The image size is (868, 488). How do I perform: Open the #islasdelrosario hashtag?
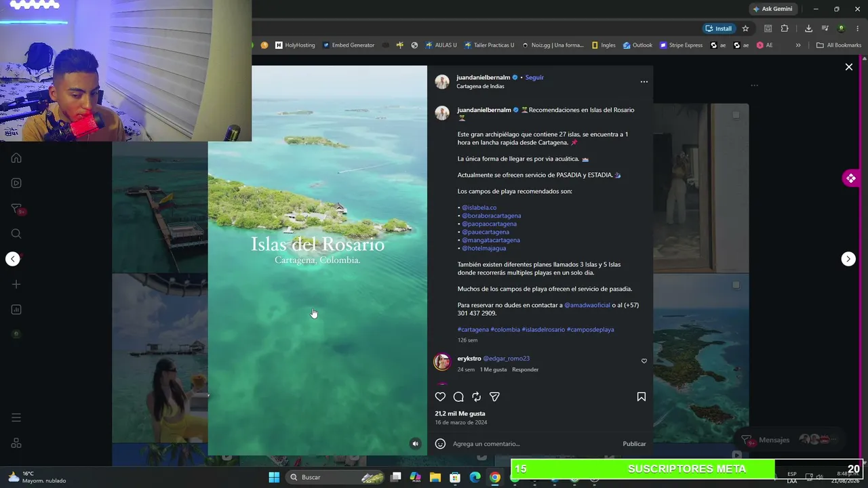(x=543, y=329)
